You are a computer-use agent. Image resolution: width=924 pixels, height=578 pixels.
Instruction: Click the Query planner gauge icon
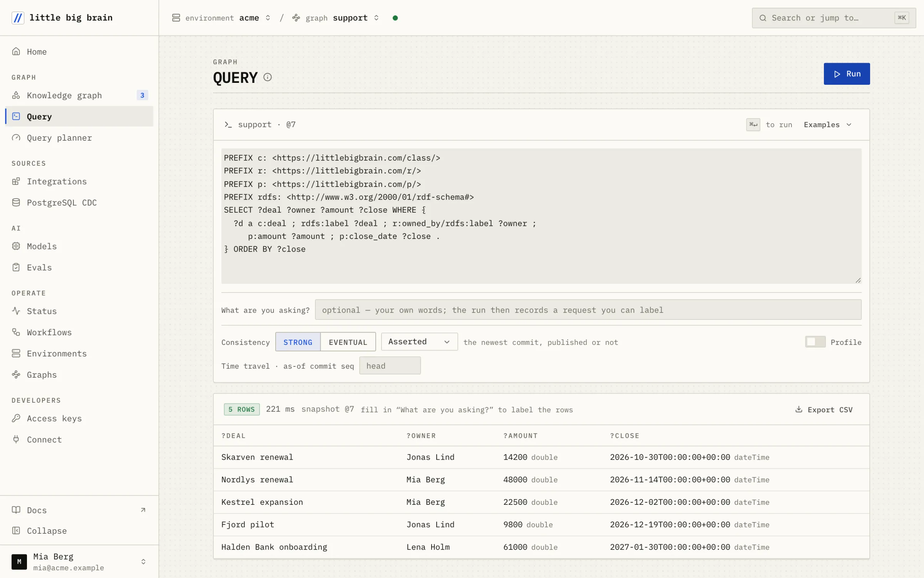point(16,138)
